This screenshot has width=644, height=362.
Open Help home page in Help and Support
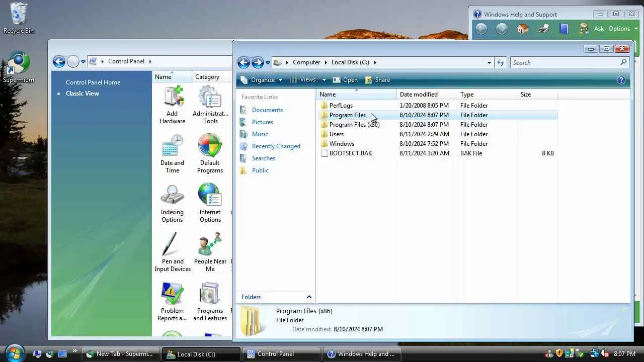(x=522, y=29)
